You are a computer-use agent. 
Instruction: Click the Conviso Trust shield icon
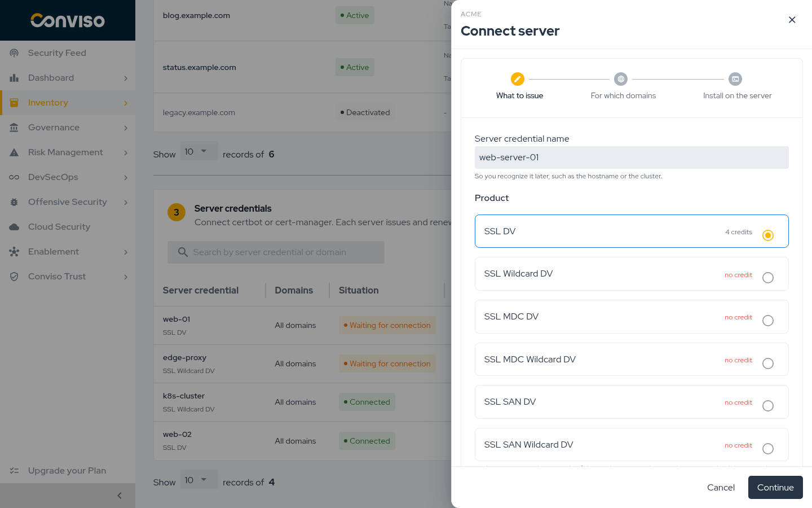(x=14, y=277)
